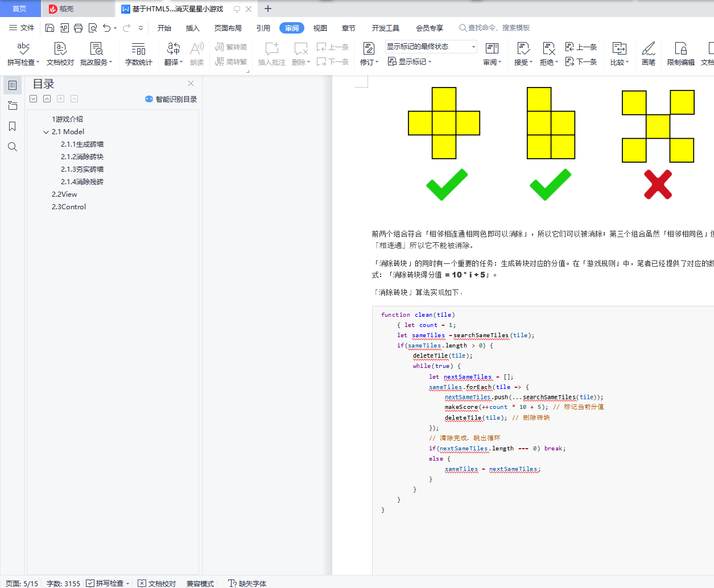
Task: Click the save icon in quick toolbar
Action: [x=49, y=28]
